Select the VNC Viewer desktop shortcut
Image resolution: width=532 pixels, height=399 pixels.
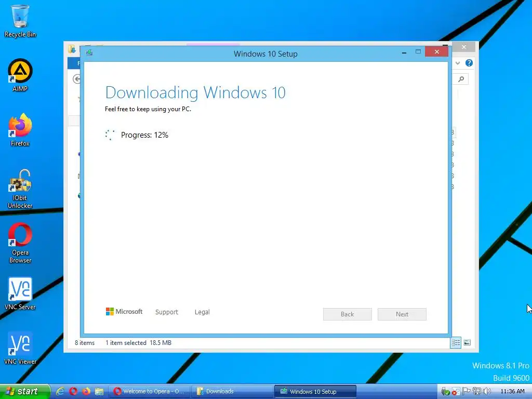point(20,348)
